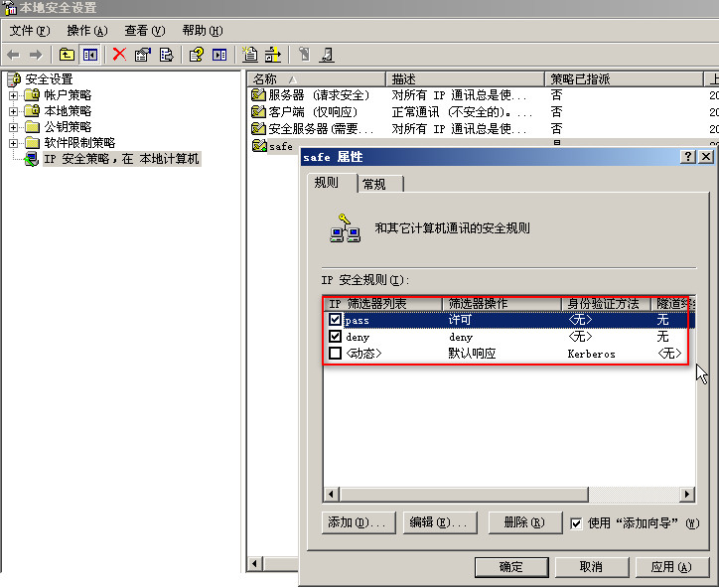Open the 操作(A) menu
Screen dimensions: 719x588
[86, 31]
